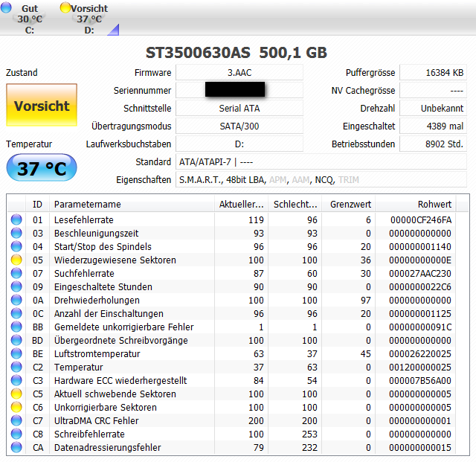Click the Eingeschaltet value 4389 mal

pyautogui.click(x=433, y=126)
